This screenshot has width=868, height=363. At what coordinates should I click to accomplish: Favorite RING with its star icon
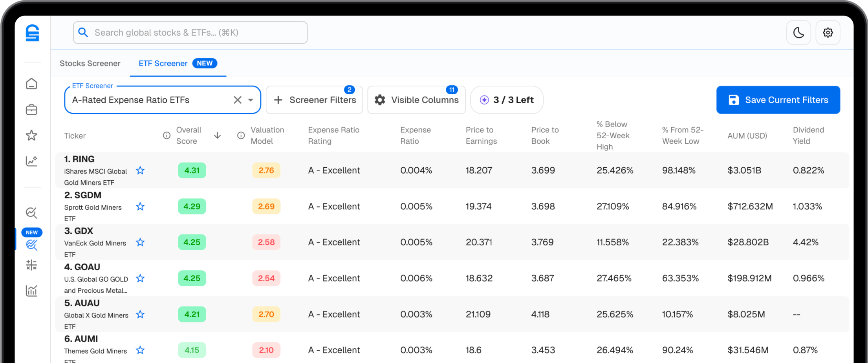pyautogui.click(x=140, y=170)
